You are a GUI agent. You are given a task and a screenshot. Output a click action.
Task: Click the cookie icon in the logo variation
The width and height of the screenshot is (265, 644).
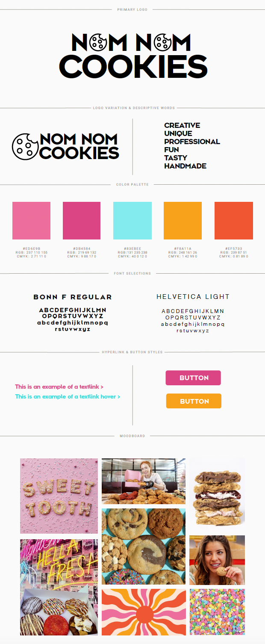[25, 146]
